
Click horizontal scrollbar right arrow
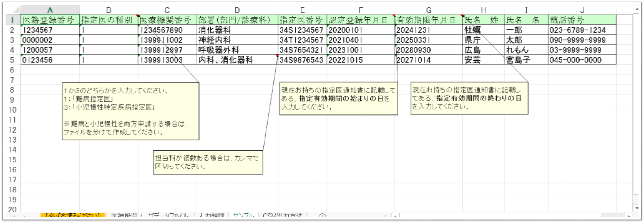(x=629, y=216)
